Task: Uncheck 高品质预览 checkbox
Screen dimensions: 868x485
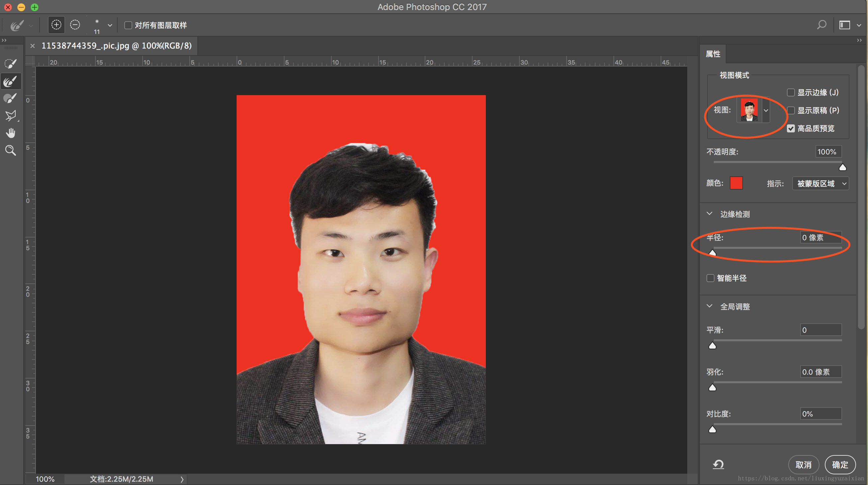Action: tap(791, 128)
